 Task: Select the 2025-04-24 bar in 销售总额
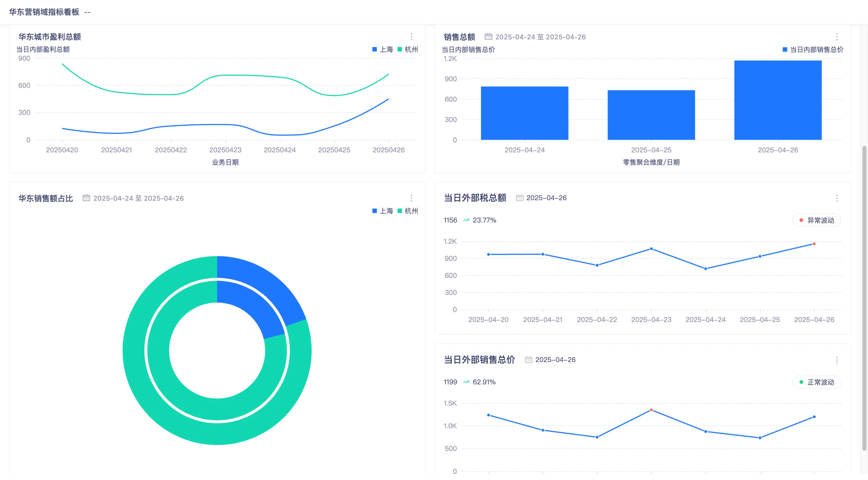point(524,113)
